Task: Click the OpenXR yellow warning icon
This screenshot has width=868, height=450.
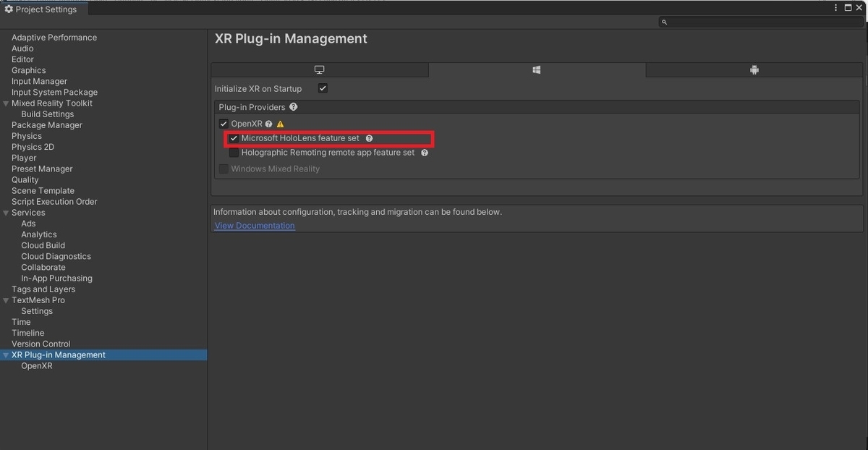Action: click(280, 124)
